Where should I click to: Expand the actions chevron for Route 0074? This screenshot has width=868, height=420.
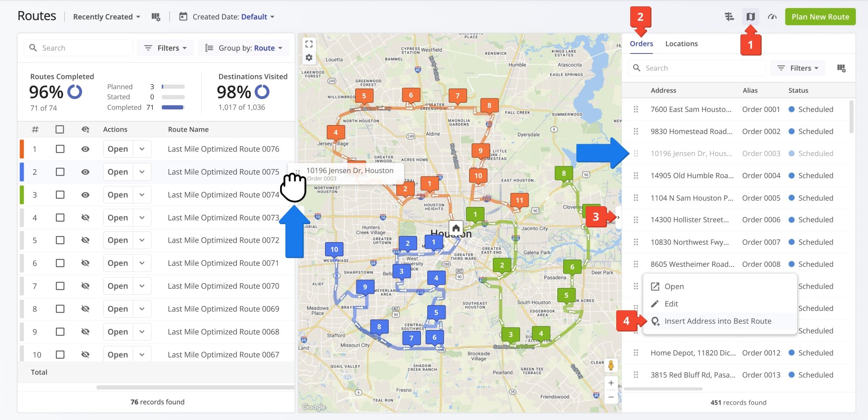tap(142, 195)
